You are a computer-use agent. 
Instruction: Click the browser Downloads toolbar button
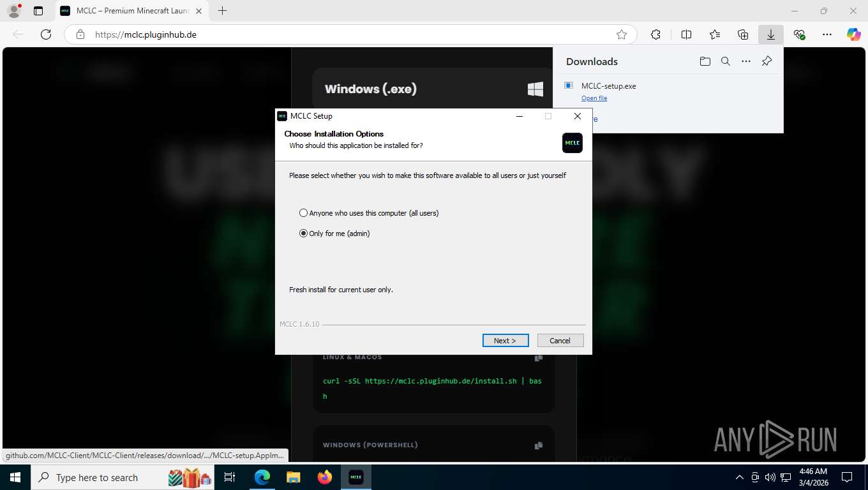(x=771, y=34)
